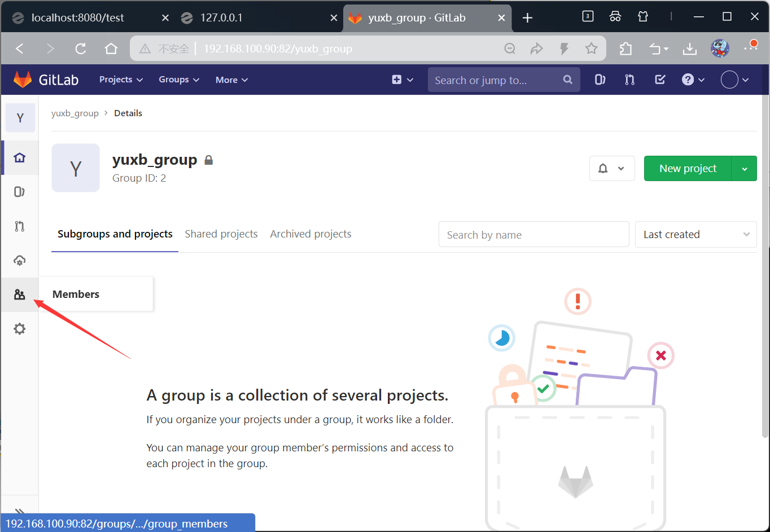Click the browser home icon
The height and width of the screenshot is (532, 770).
111,49
